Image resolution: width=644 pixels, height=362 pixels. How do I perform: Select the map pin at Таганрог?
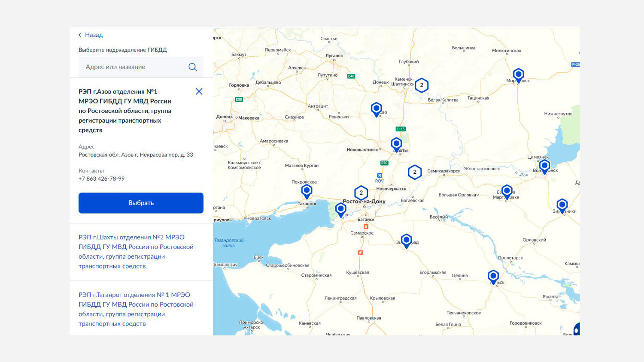pyautogui.click(x=307, y=191)
